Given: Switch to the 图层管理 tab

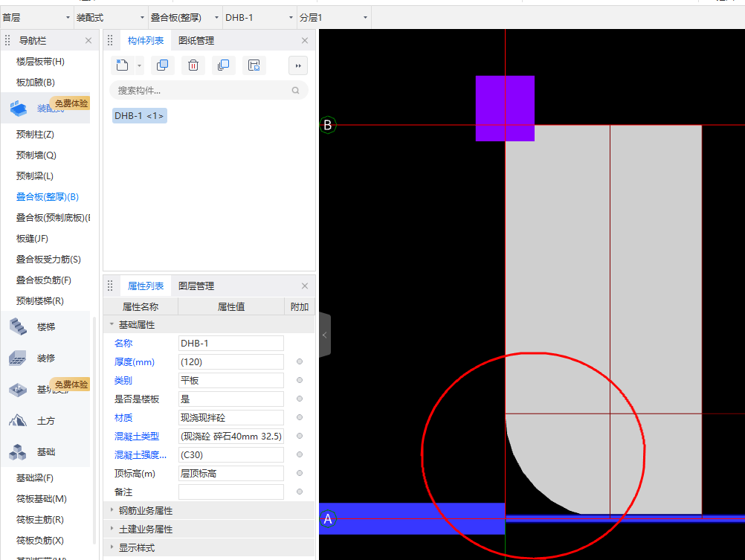Looking at the screenshot, I should pyautogui.click(x=196, y=286).
